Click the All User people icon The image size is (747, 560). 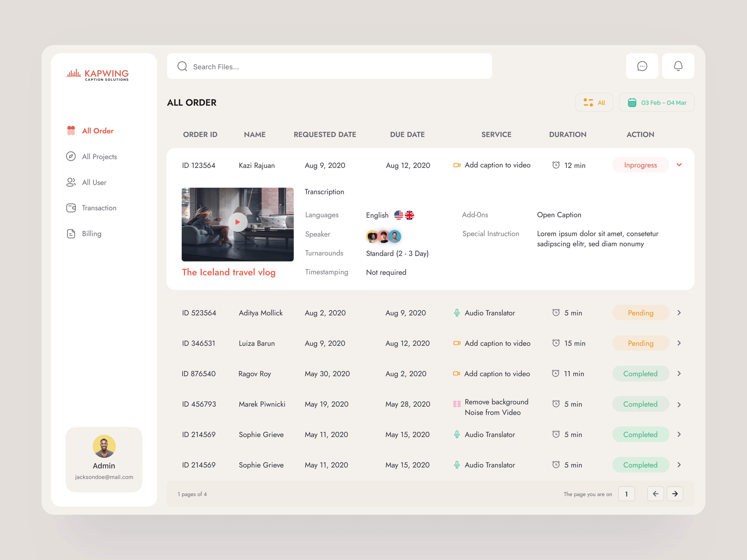coord(71,182)
